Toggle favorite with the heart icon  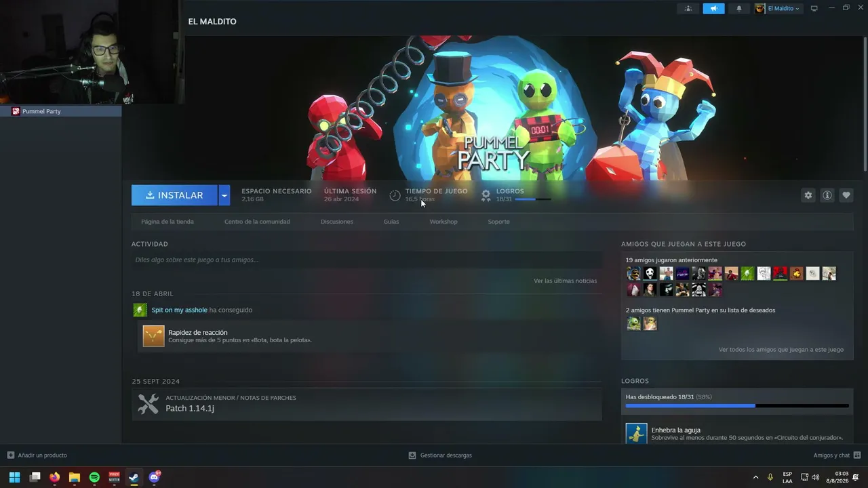(846, 195)
